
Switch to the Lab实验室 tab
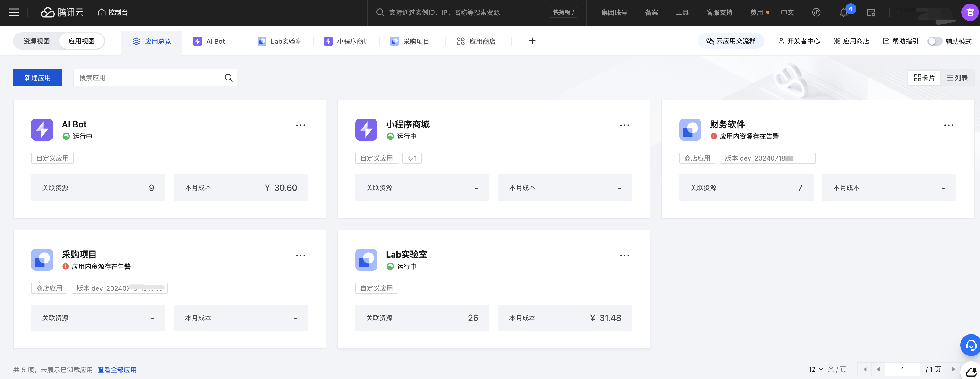pos(279,41)
